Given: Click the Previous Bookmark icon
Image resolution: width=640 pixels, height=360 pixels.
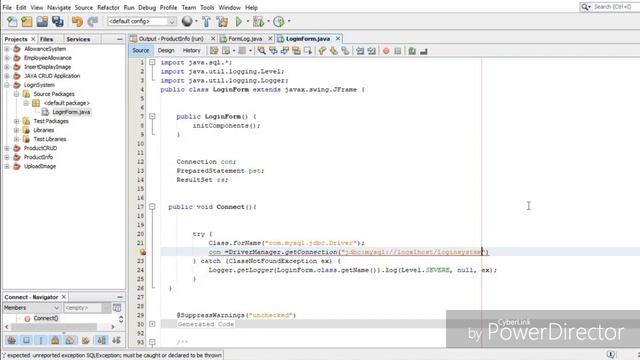Looking at the screenshot, I should [x=322, y=51].
